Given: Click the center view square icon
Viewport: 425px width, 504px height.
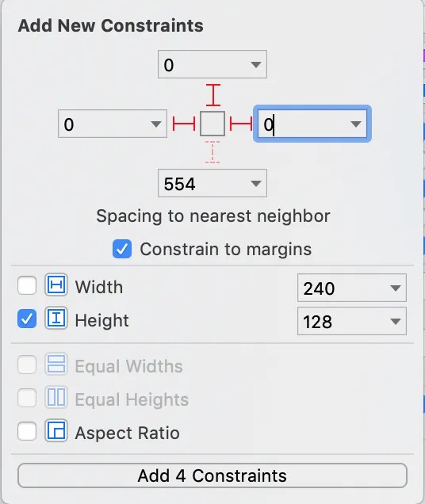Looking at the screenshot, I should tap(212, 124).
